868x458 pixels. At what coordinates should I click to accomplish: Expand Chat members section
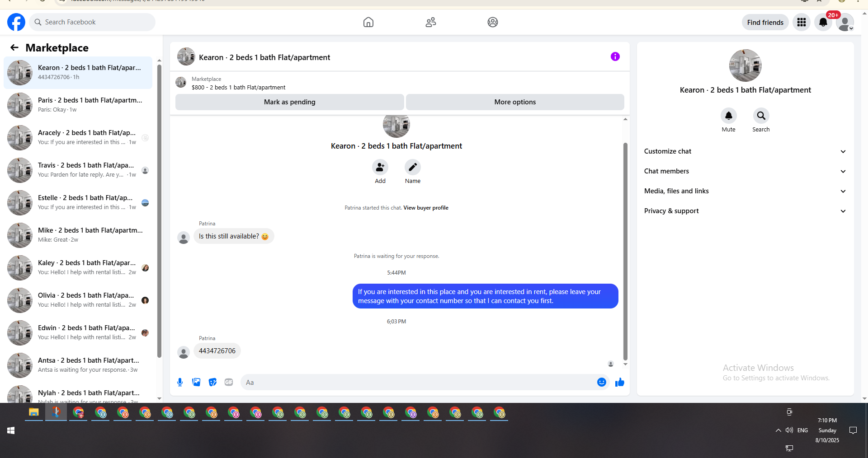pyautogui.click(x=745, y=171)
